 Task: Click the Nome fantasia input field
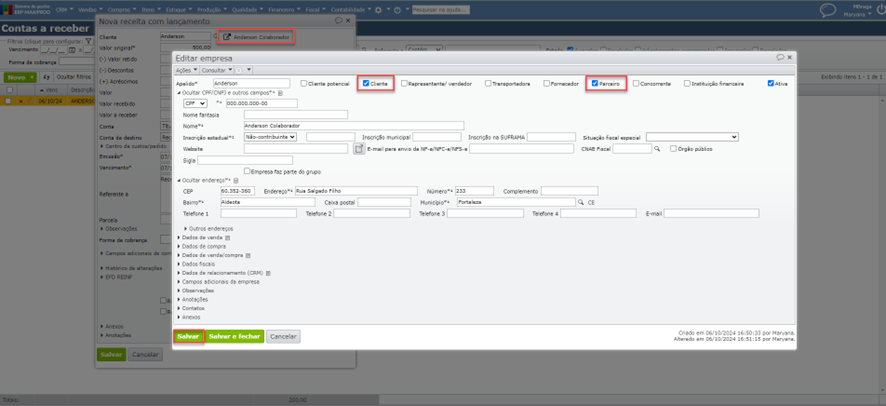296,115
